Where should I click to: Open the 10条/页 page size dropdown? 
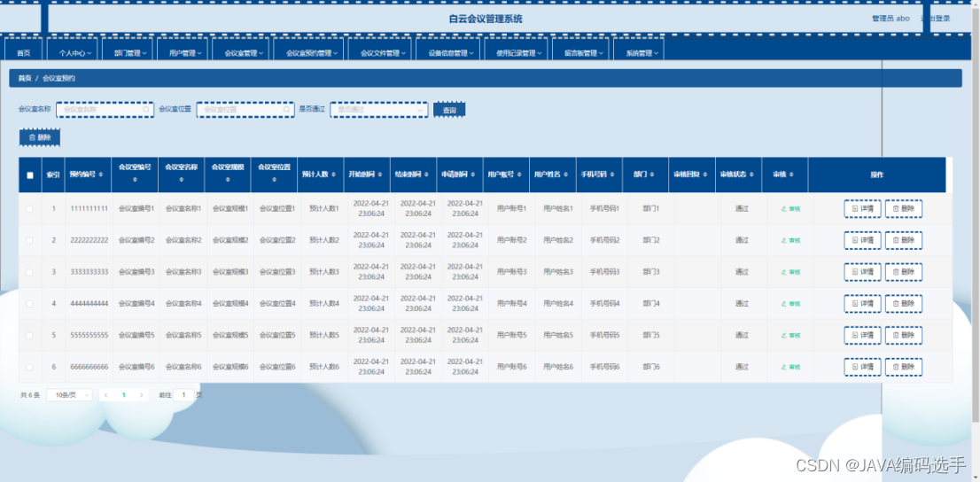pyautogui.click(x=69, y=395)
